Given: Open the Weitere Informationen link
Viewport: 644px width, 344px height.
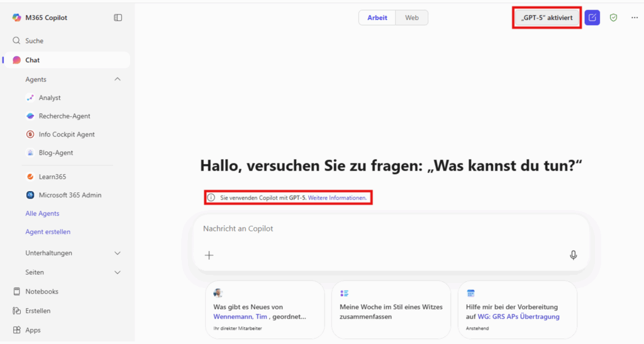Looking at the screenshot, I should pos(337,198).
